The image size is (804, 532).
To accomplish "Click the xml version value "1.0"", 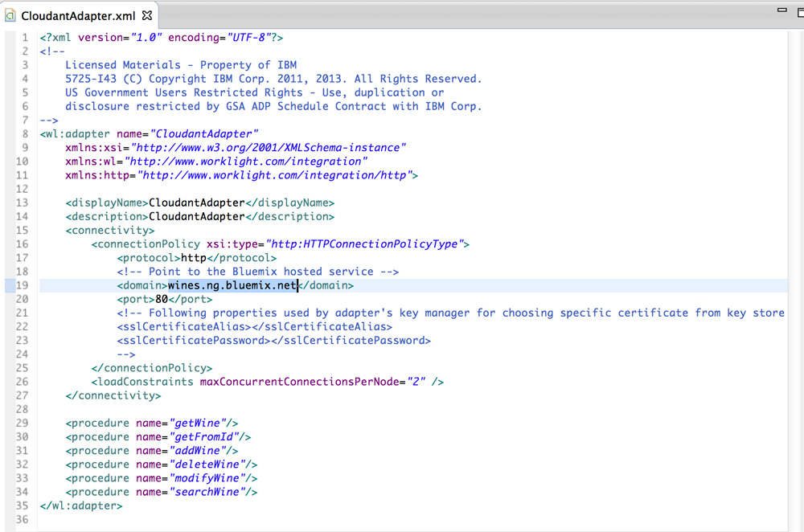I will pyautogui.click(x=146, y=38).
